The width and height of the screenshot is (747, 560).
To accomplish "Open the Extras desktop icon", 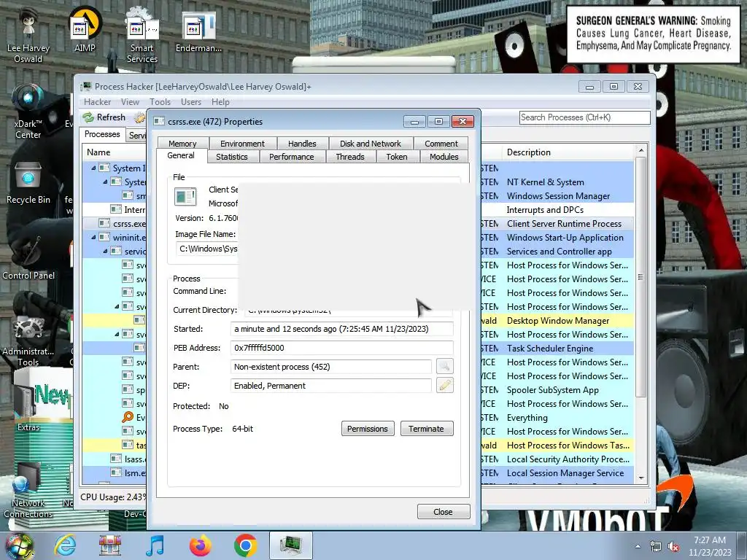I will coord(28,405).
